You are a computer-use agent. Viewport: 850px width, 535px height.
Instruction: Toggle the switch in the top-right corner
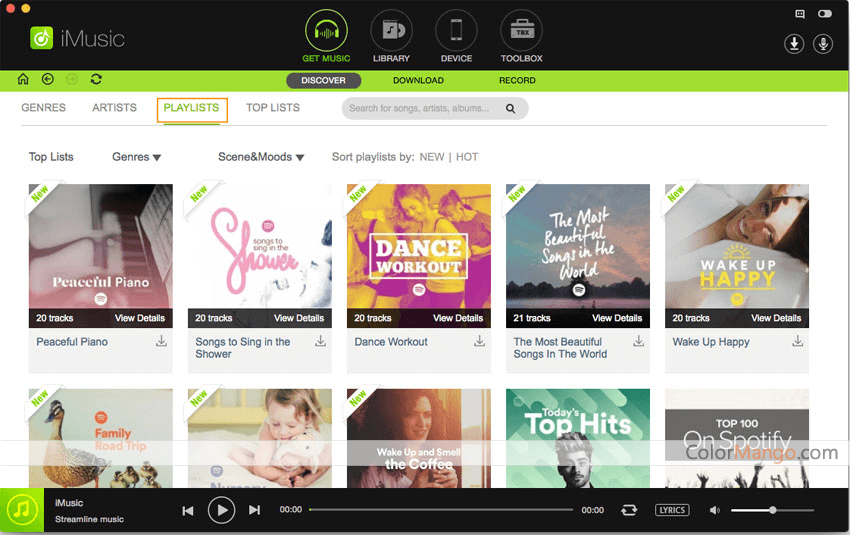(825, 14)
